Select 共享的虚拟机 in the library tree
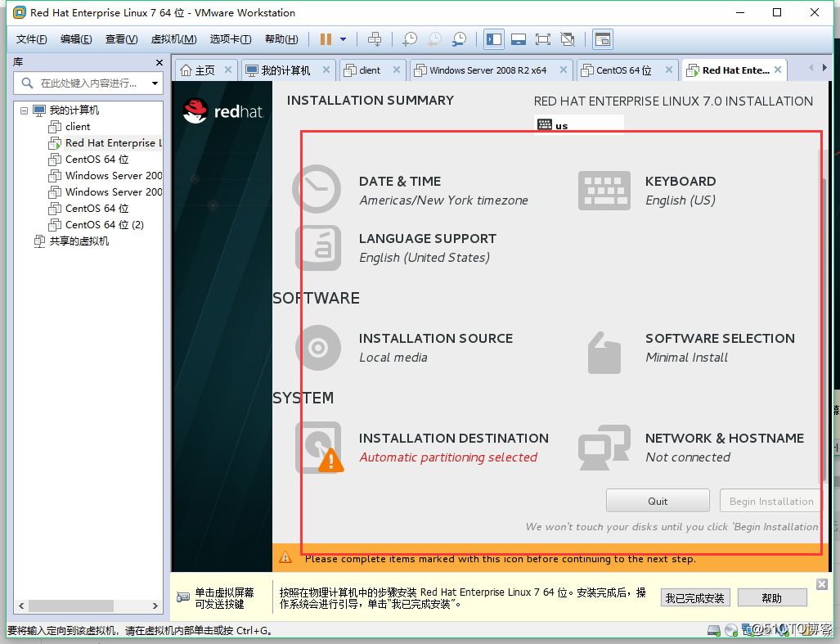Screen dimensions: 840x644 tap(79, 241)
